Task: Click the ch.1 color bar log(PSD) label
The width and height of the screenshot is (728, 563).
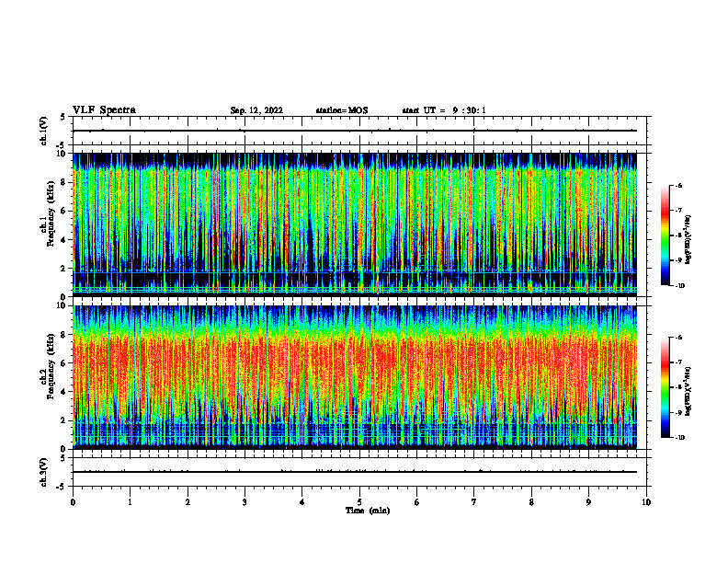Action: point(688,240)
